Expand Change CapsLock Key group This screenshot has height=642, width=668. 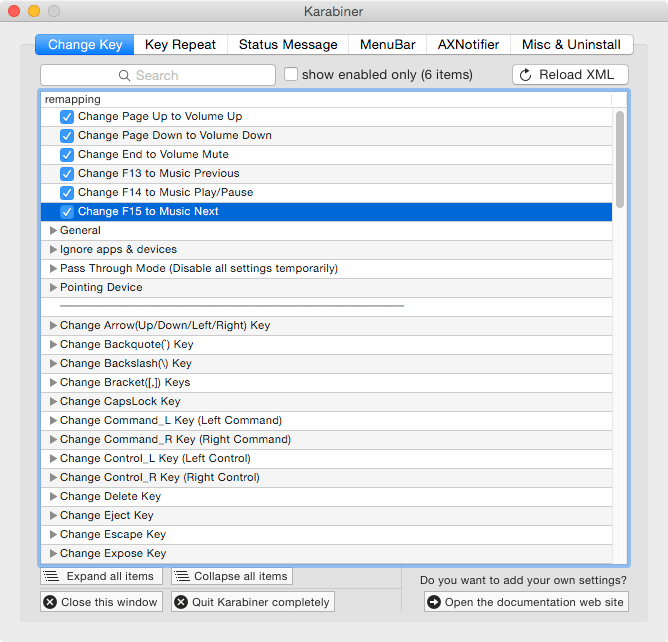[53, 401]
